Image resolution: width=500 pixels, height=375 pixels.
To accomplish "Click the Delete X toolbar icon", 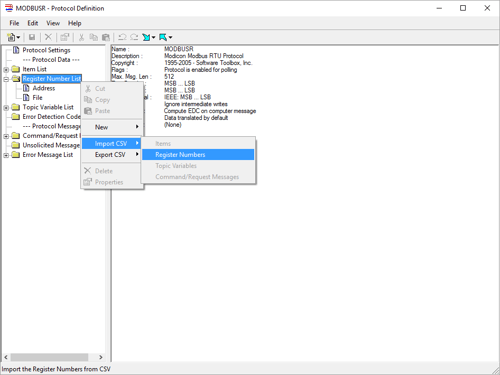I will 48,37.
